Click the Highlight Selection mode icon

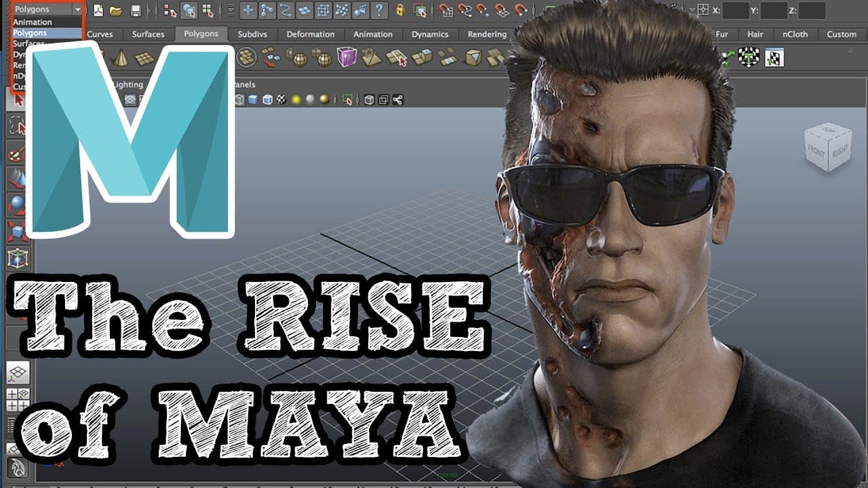[x=420, y=10]
